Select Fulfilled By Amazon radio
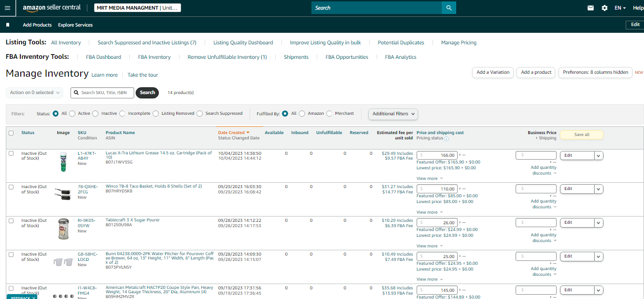Screen dimensions: 644x299 point(302,113)
